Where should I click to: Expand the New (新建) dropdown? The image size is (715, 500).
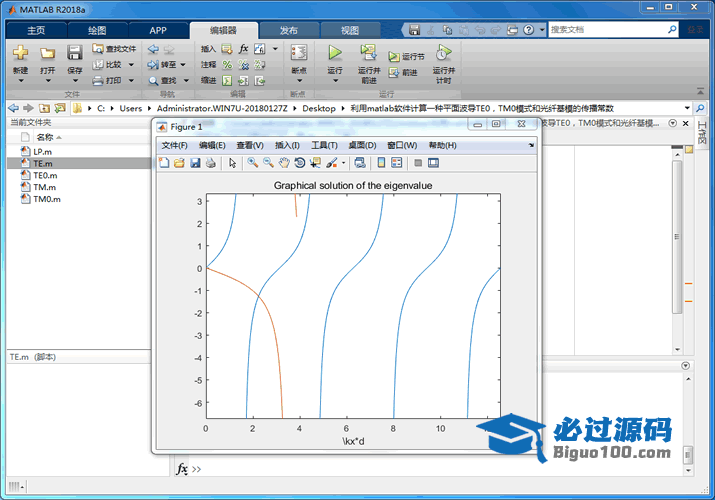[x=20, y=82]
